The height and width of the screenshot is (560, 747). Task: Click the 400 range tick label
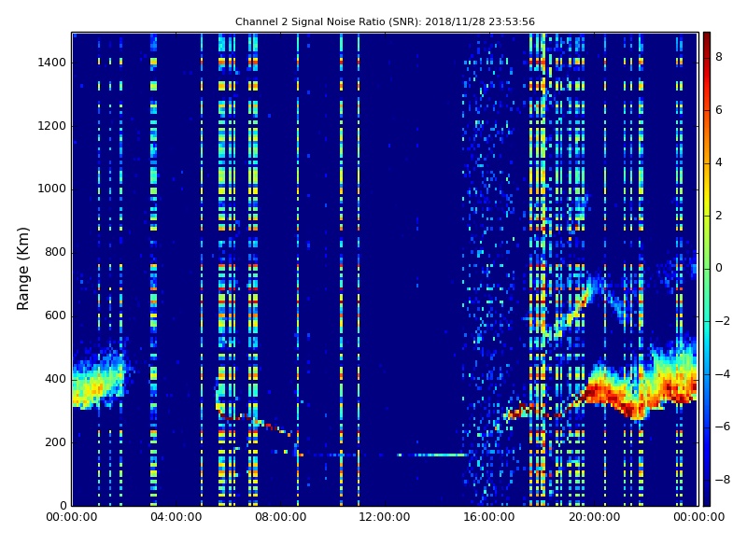[55, 379]
